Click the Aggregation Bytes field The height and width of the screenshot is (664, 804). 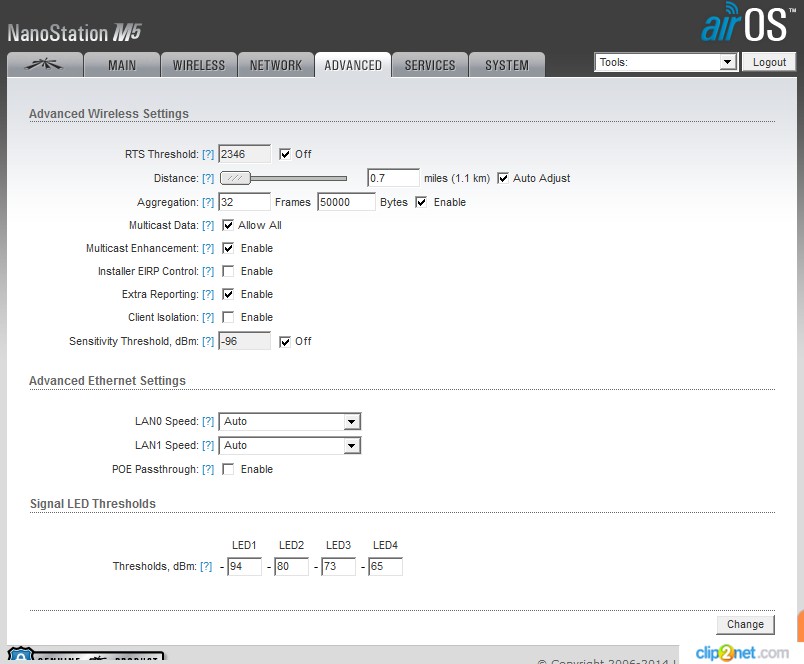click(x=346, y=203)
